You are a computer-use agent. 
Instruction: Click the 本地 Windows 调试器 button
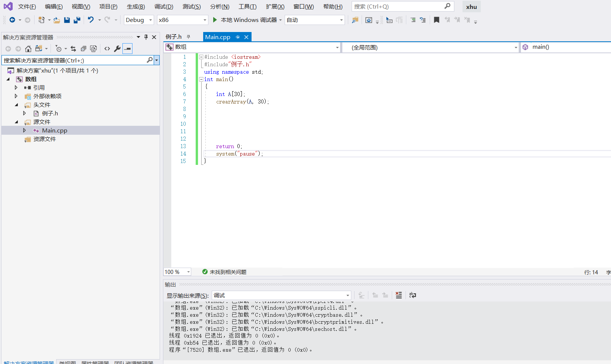click(x=249, y=20)
